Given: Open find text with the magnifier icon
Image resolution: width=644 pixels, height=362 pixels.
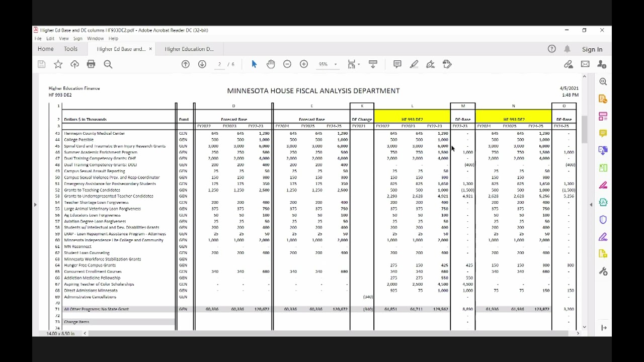Looking at the screenshot, I should tap(108, 64).
